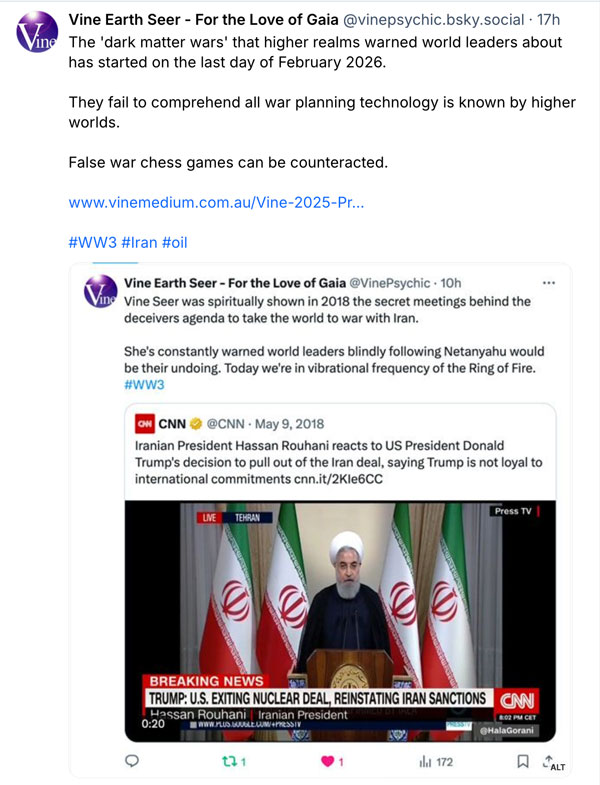
Task: Bookmark the embedded tweet
Action: (522, 761)
